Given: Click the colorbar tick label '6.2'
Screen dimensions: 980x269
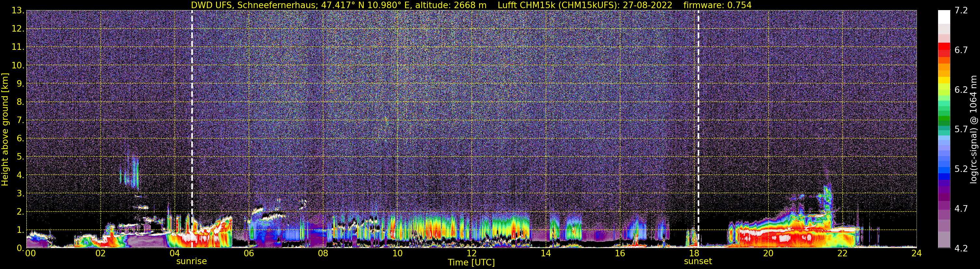Looking at the screenshot, I should coord(961,90).
